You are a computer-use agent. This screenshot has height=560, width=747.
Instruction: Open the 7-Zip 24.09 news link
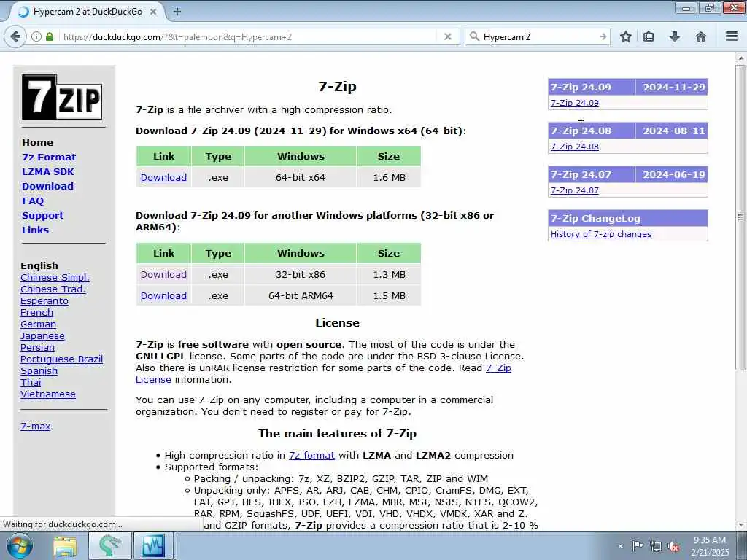[575, 103]
